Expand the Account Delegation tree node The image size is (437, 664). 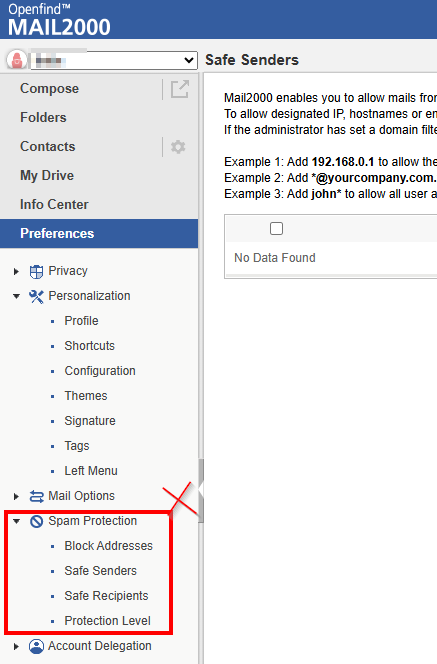tap(16, 647)
